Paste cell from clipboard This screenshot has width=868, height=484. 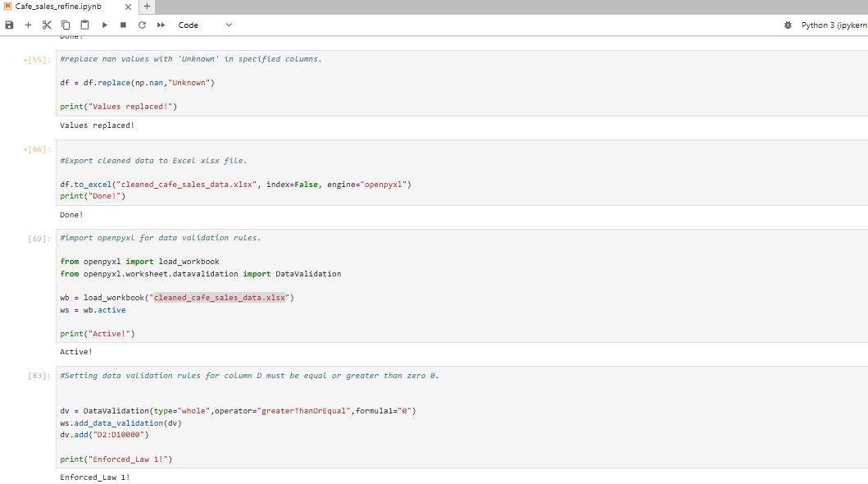coord(84,25)
